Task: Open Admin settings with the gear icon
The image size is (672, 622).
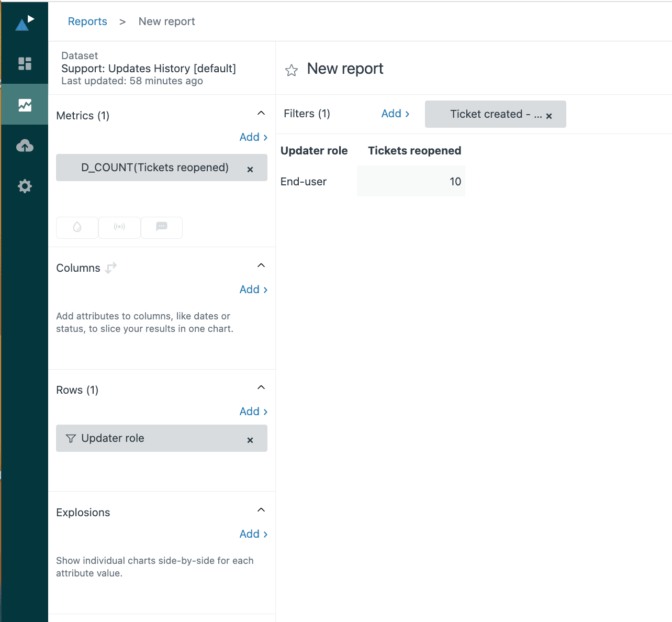Action: [24, 186]
